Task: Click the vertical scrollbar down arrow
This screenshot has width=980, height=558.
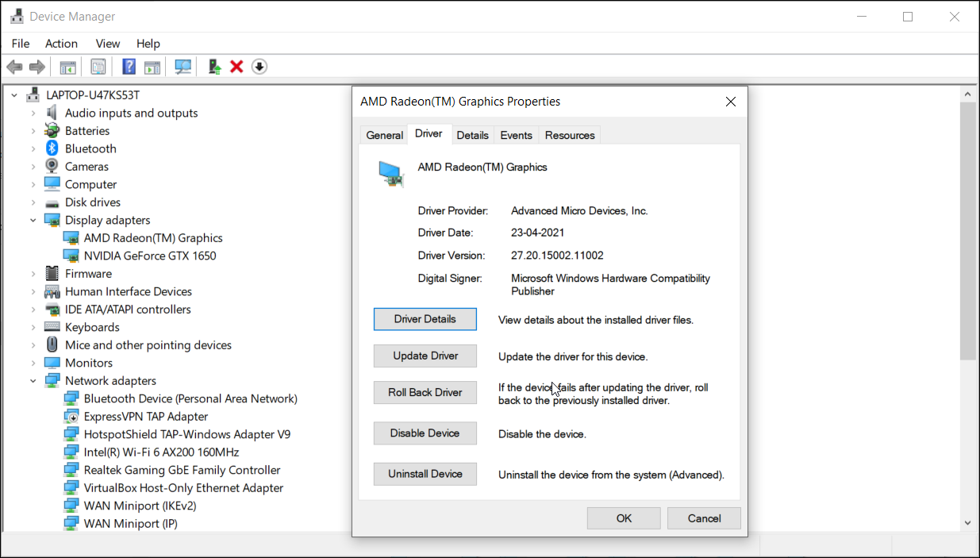Action: tap(967, 522)
